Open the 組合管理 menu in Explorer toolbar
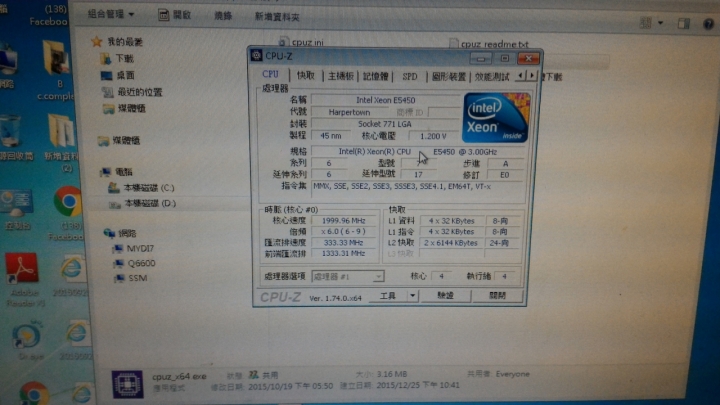720x405 pixels. 111,14
